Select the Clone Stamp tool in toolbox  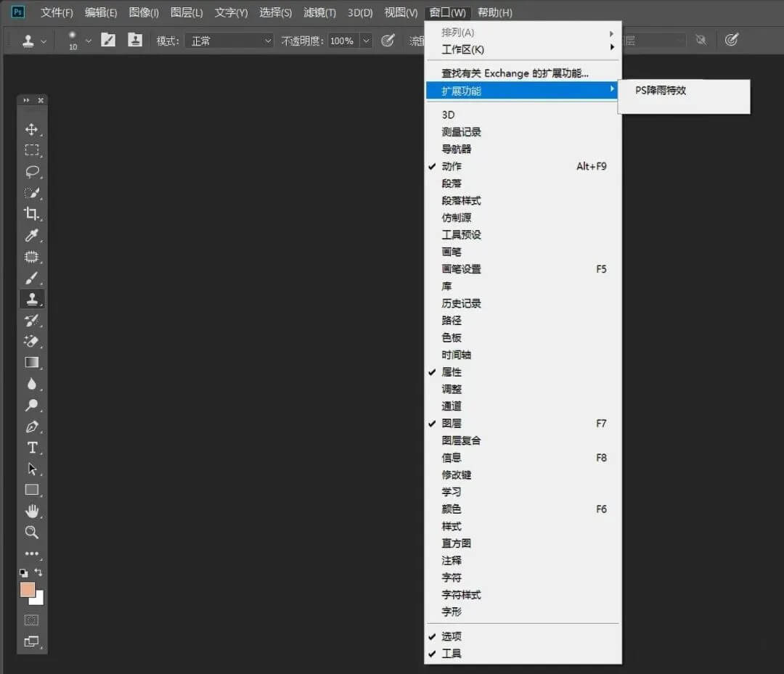(31, 299)
